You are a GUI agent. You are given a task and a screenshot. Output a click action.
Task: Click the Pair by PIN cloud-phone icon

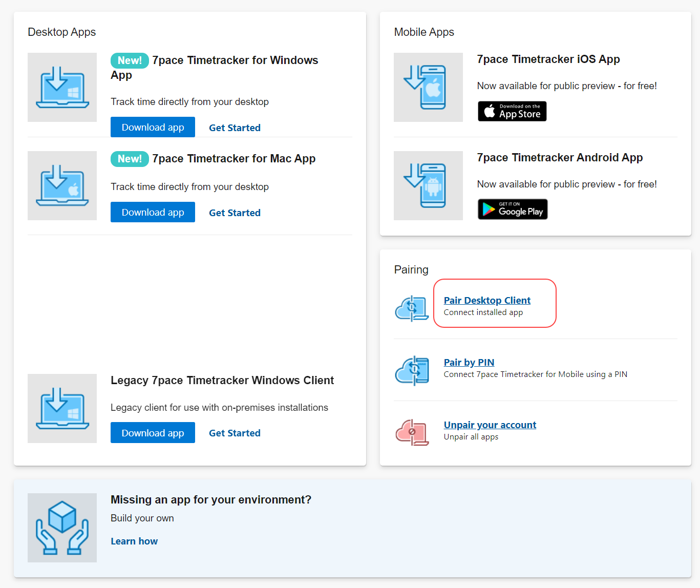pos(412,370)
